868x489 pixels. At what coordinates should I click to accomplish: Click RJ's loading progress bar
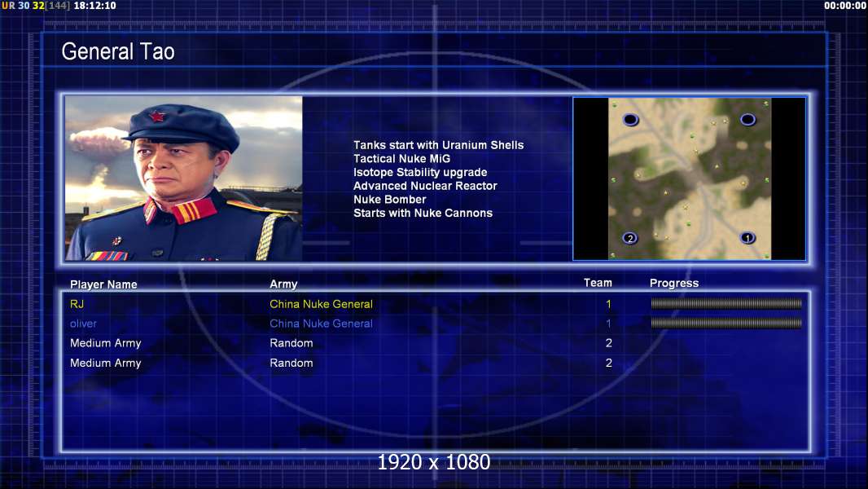coord(726,303)
